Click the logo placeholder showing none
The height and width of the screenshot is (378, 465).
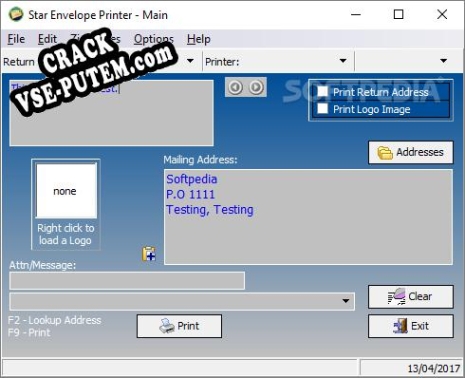click(x=66, y=191)
